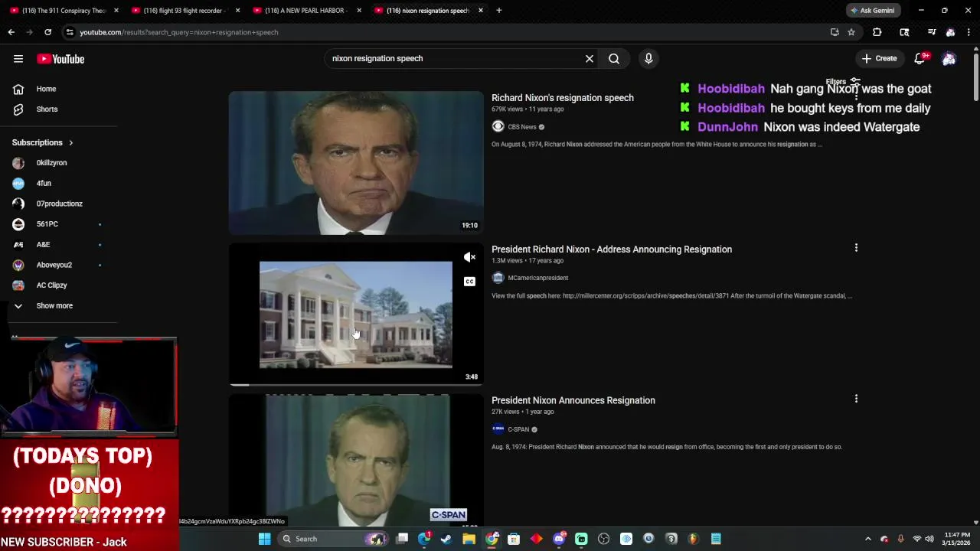The width and height of the screenshot is (980, 551).
Task: Open 07productionz channel subscription
Action: pos(59,204)
